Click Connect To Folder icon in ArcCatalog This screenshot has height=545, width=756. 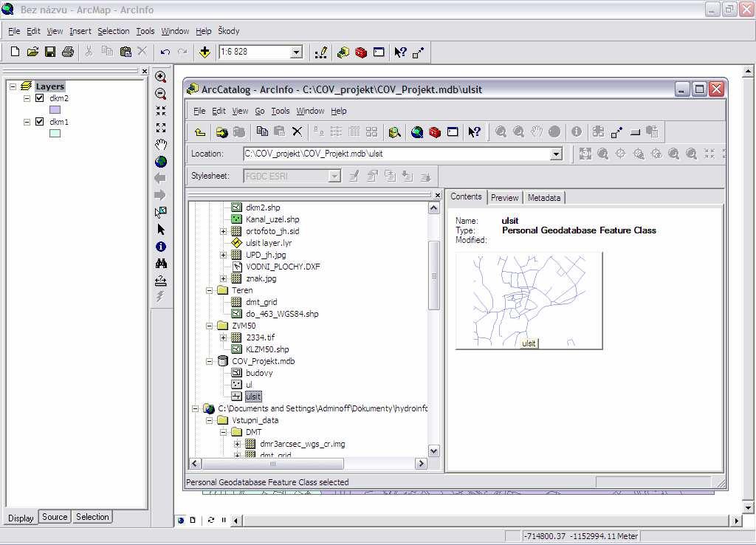click(221, 131)
